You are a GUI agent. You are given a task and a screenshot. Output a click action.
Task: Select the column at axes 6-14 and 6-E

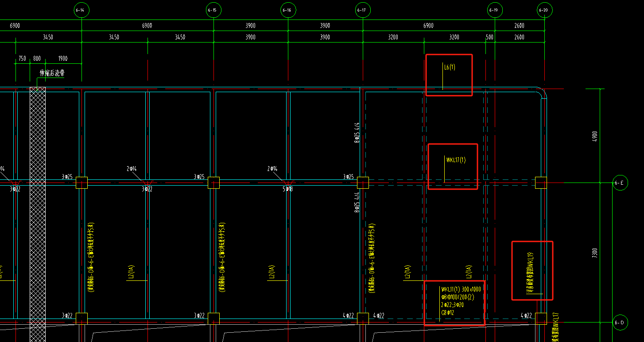tap(81, 183)
